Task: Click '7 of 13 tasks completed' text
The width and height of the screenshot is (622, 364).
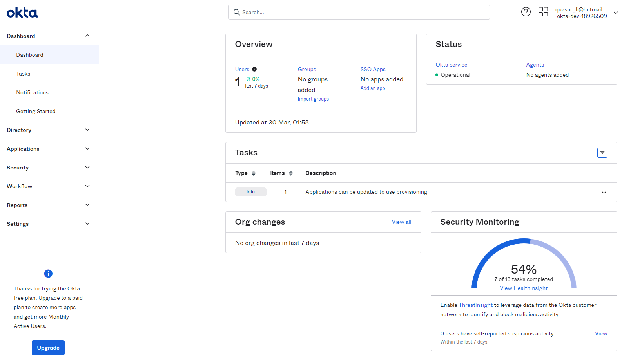Action: 524,279
